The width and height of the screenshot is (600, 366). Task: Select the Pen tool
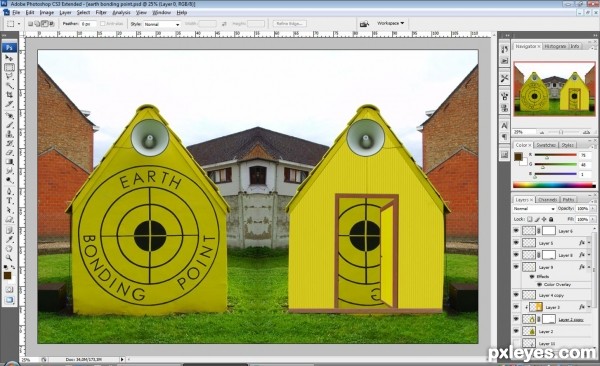click(9, 191)
